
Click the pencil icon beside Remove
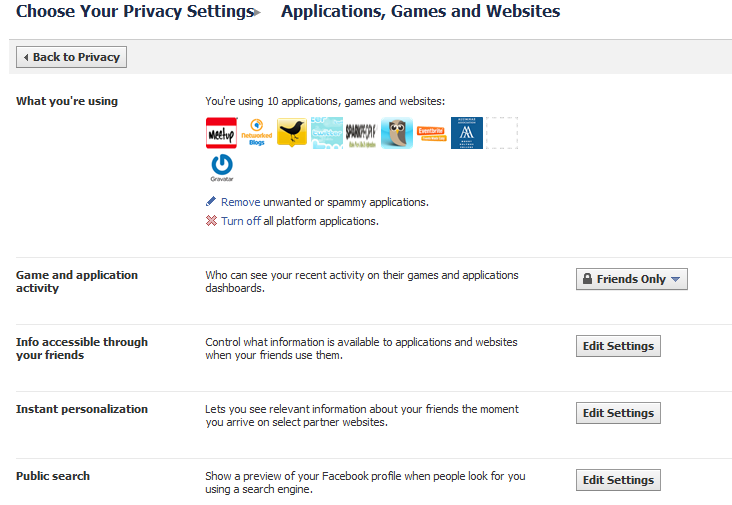tap(211, 202)
